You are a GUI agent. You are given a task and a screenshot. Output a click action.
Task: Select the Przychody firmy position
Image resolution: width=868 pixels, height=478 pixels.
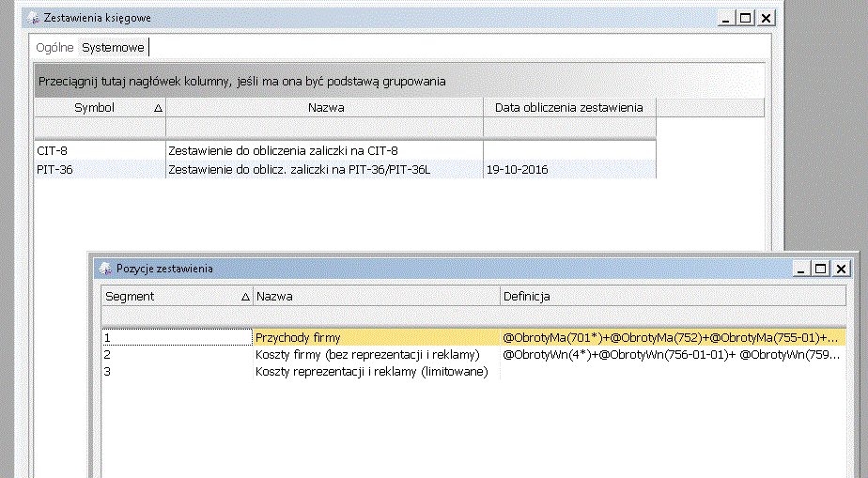[376, 336]
